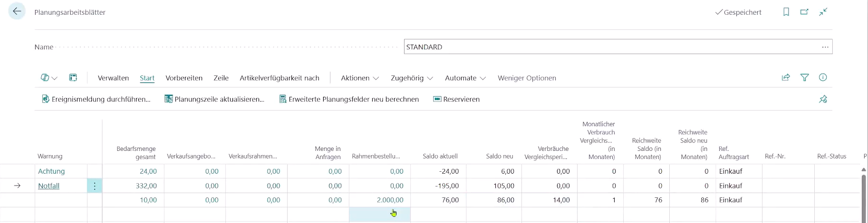Click the Bedarfsmenge gesamt column header
Viewport: 868px width, 223px height.
136,152
